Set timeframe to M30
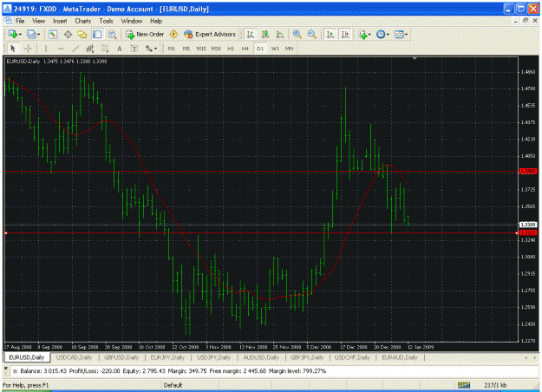542x392 pixels. tap(216, 49)
